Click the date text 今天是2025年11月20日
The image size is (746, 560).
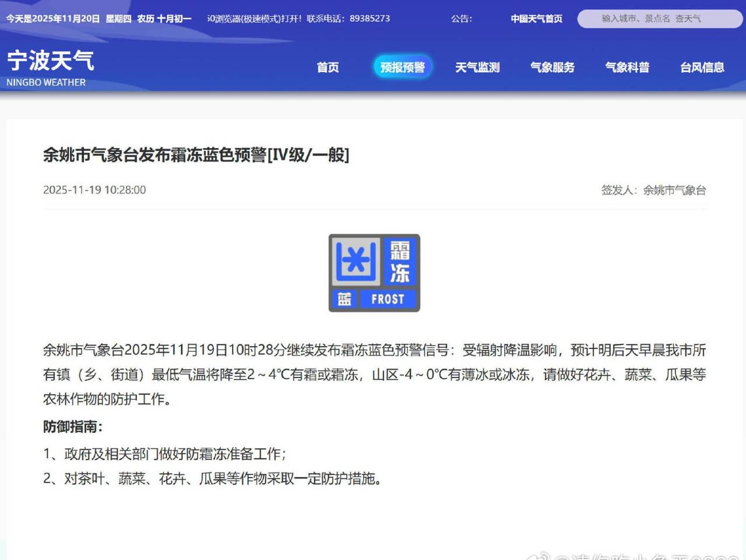pos(53,19)
